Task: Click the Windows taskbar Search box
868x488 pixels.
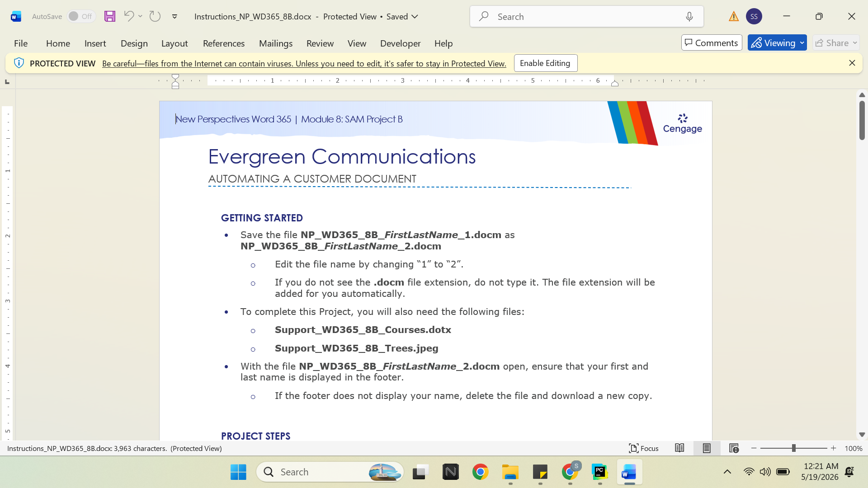Action: click(x=330, y=472)
